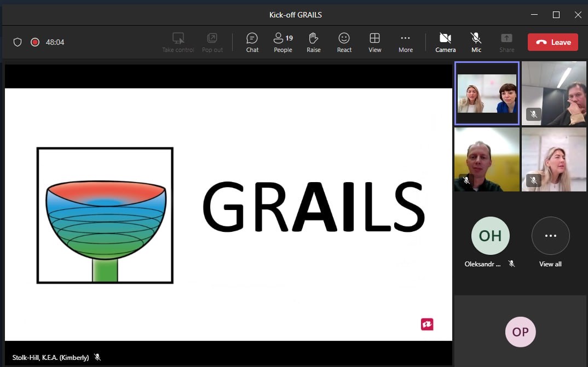Select the OH participant avatar

(490, 236)
